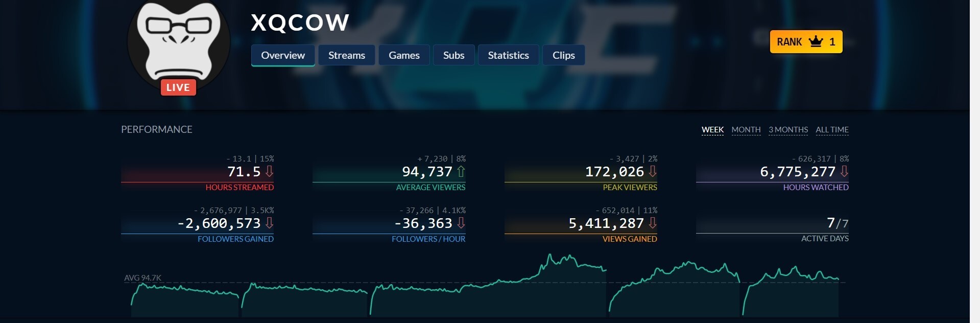Viewport: 980px width, 323px height.
Task: Select the MONTH time range
Action: tap(746, 130)
